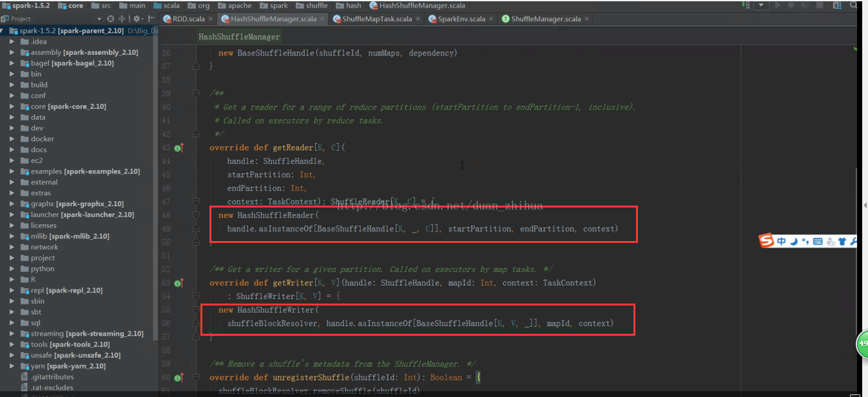This screenshot has width=868, height=397.
Task: Click scroll-from-source target icon in Project panel
Action: 111,19
